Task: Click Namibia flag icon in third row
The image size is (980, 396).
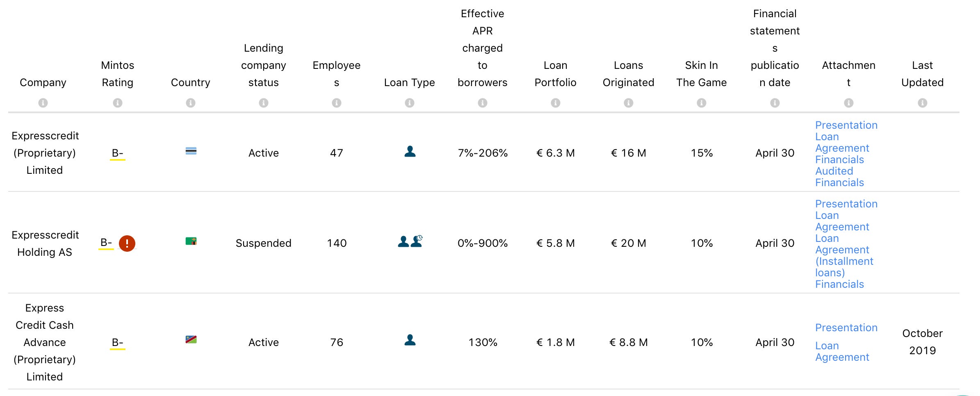Action: (191, 339)
